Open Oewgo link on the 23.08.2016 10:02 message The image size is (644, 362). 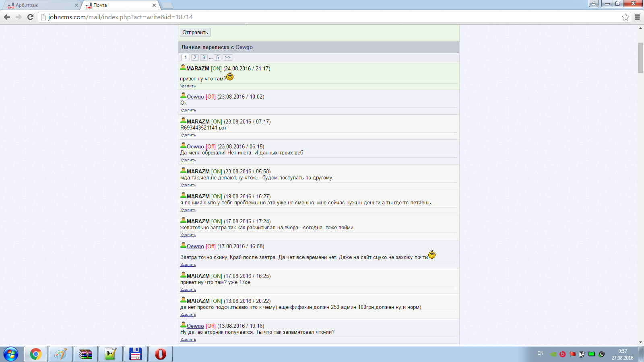coord(195,97)
